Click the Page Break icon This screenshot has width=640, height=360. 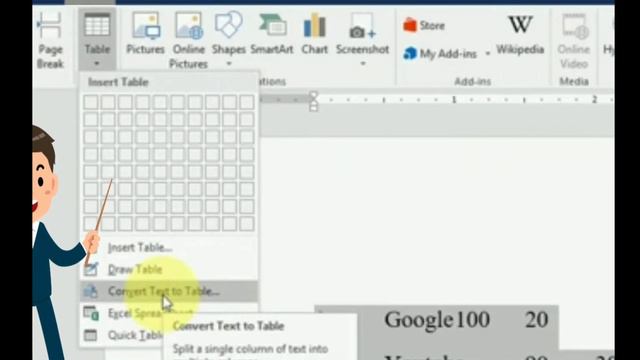(x=50, y=25)
